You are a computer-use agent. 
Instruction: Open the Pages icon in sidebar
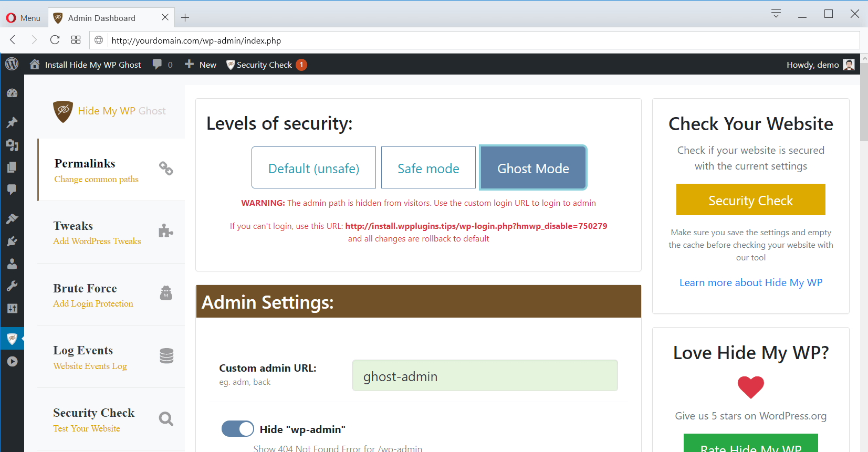tap(12, 167)
